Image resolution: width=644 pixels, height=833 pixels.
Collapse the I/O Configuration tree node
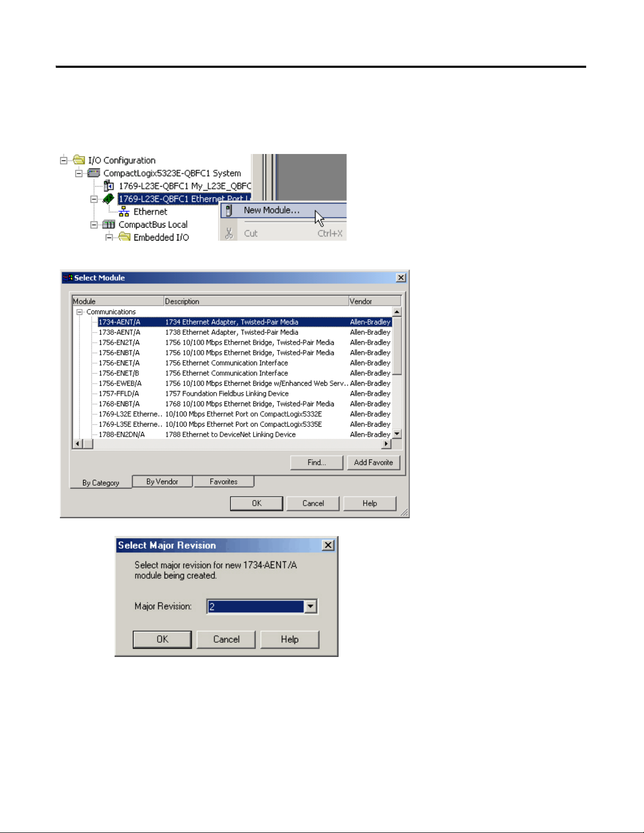64,160
